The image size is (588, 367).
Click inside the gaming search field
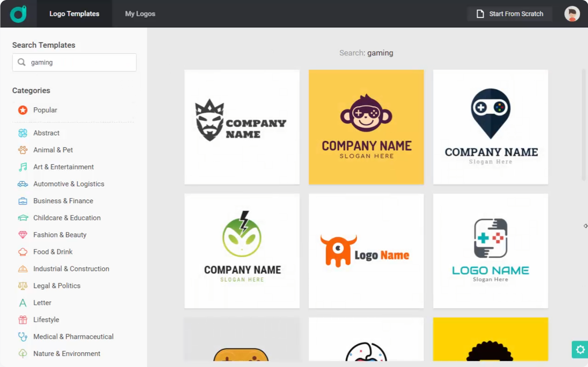(76, 62)
